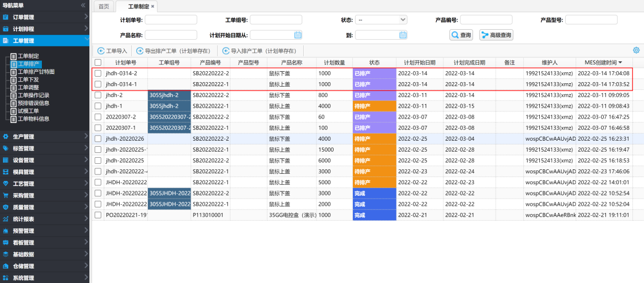Image resolution: width=644 pixels, height=283 pixels.
Task: Click document icon beside 试模工单 tree item
Action: [14, 111]
